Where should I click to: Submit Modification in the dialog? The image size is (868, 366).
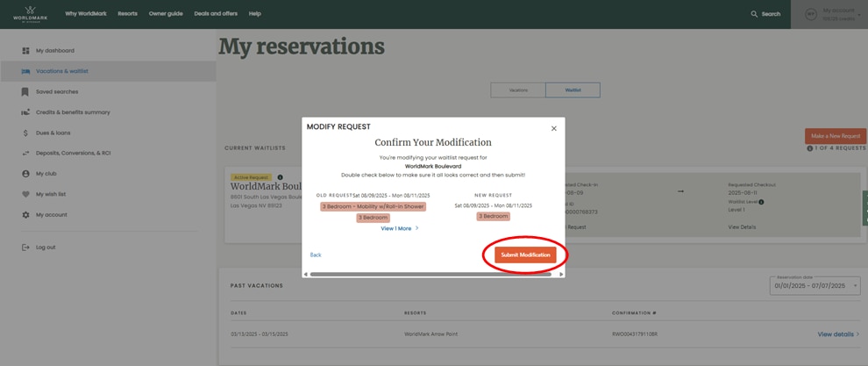(x=525, y=255)
